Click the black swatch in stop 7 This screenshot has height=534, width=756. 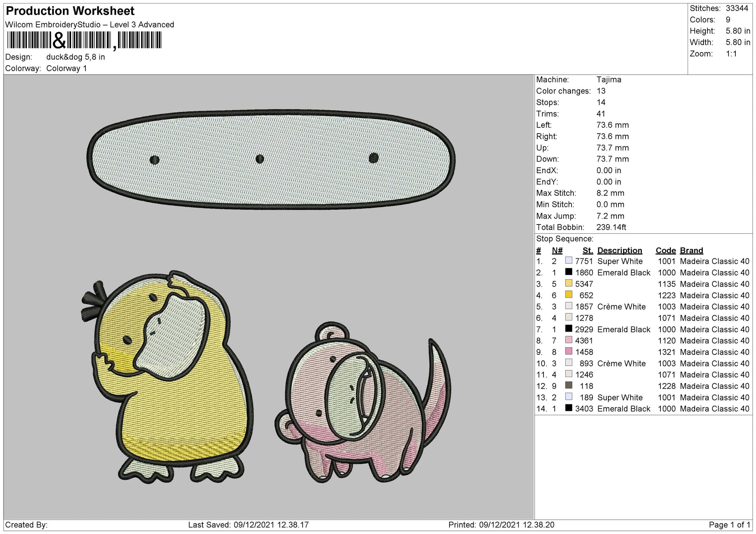point(569,329)
